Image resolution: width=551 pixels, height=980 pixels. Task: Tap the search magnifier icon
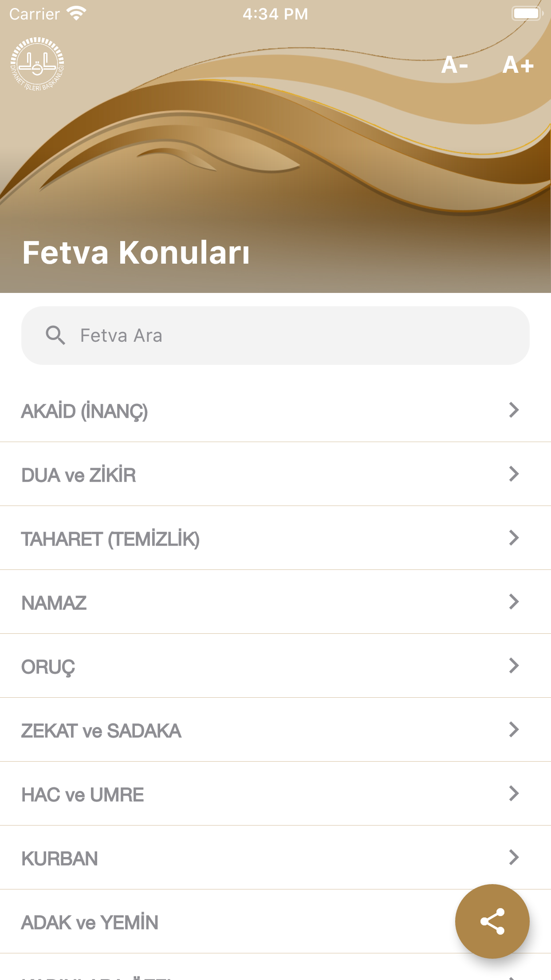click(x=55, y=335)
